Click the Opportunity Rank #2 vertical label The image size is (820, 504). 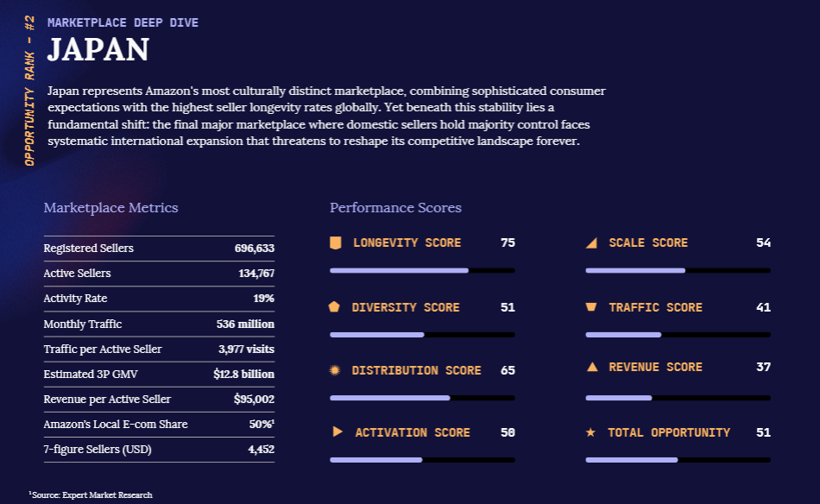tap(29, 91)
